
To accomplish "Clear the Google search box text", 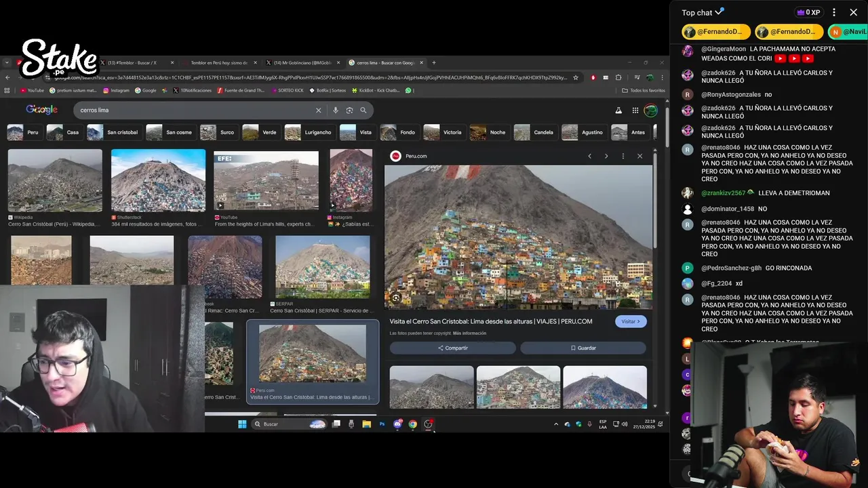I will pyautogui.click(x=318, y=110).
